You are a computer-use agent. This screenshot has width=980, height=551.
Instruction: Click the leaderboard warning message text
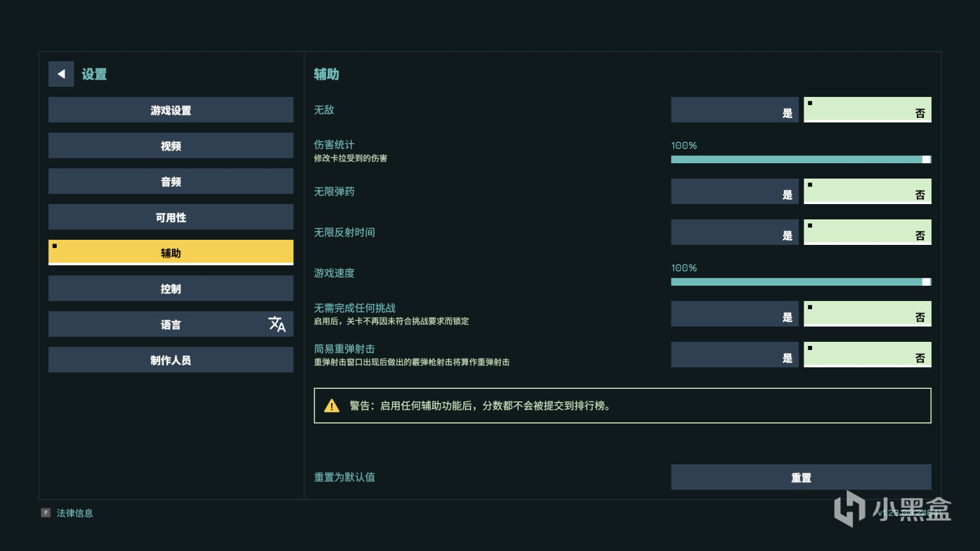tap(480, 406)
